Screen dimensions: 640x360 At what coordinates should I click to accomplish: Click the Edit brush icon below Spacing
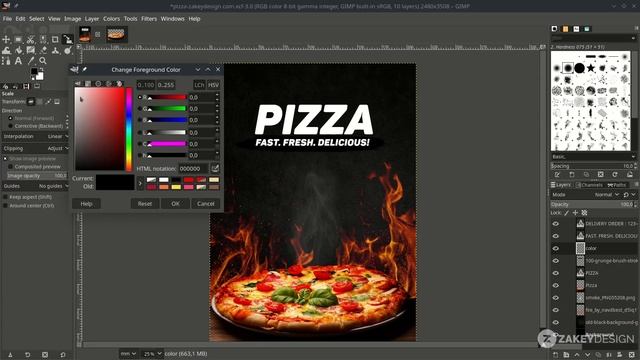(557, 175)
